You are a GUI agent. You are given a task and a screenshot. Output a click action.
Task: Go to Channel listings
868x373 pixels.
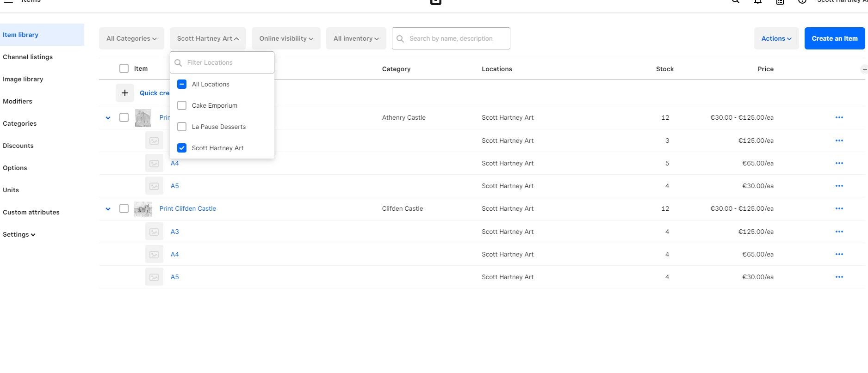pos(28,57)
